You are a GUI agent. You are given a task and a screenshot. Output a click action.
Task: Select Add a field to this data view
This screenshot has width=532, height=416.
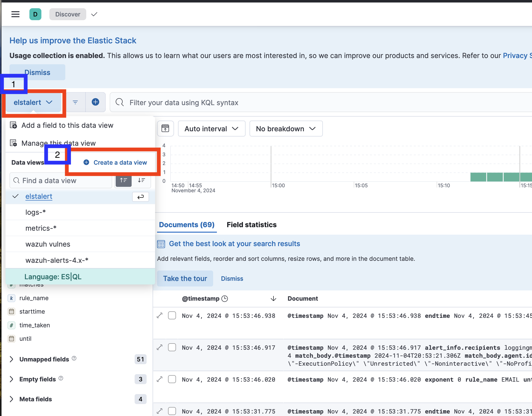click(67, 125)
